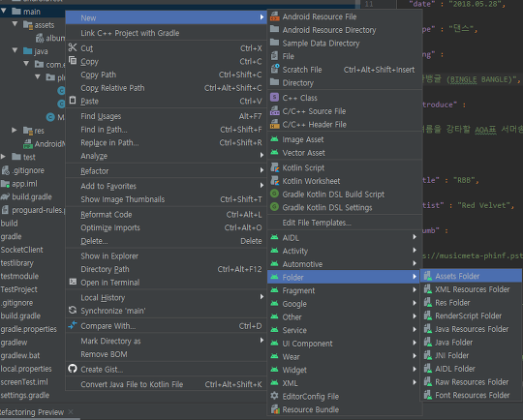
Task: Click the EditorConfig File gear icon
Action: tap(274, 396)
